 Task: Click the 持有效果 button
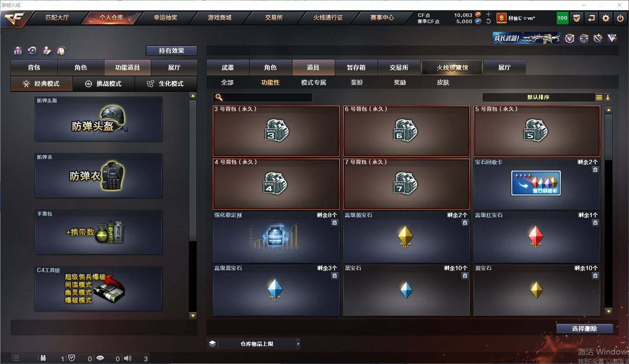pos(172,51)
